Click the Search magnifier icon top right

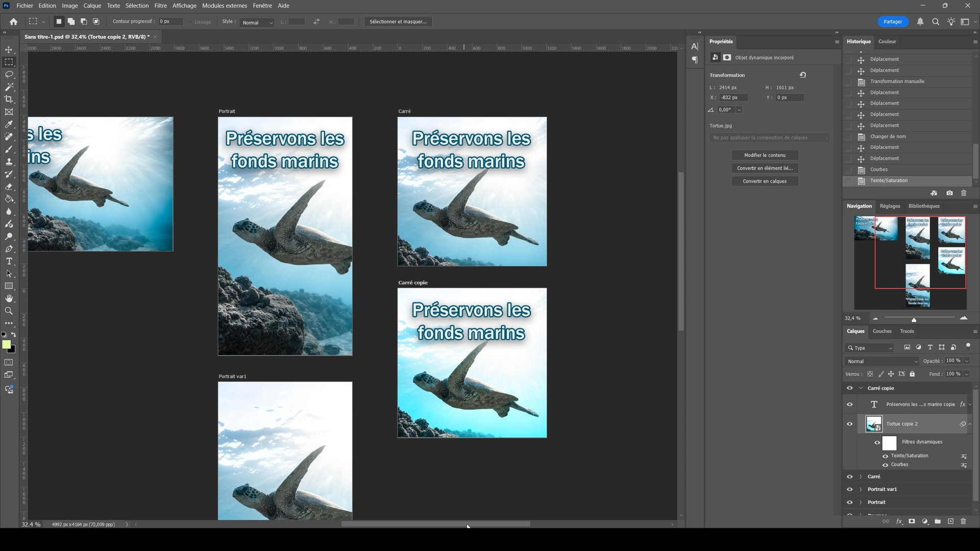tap(936, 21)
